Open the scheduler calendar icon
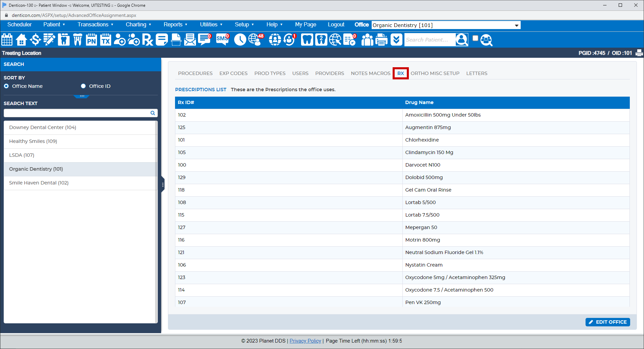 (x=7, y=40)
